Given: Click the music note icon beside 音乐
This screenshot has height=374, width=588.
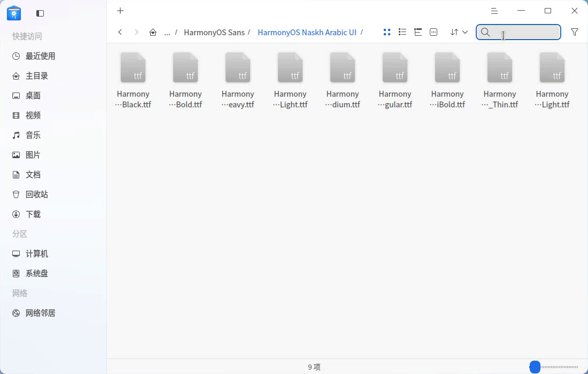Looking at the screenshot, I should (16, 135).
